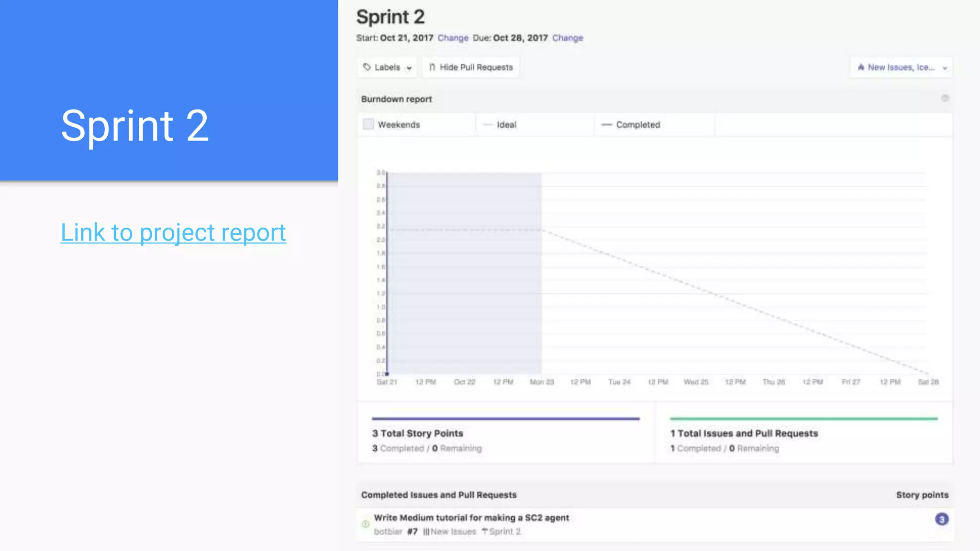
Task: Click the pull request icon beside Hide Pull Requests
Action: point(432,67)
